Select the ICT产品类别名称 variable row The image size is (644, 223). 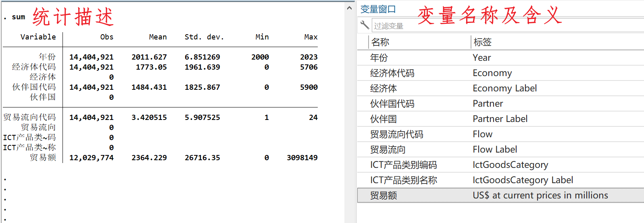(403, 180)
